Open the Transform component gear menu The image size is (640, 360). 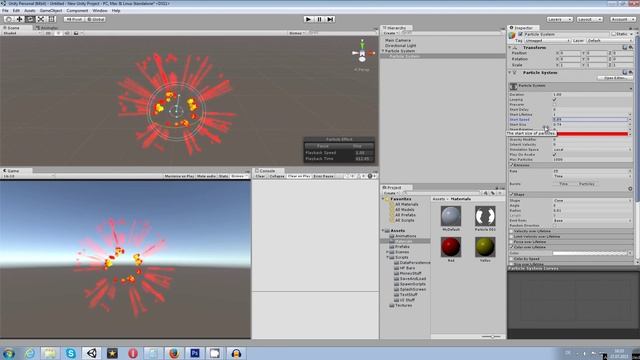click(631, 47)
